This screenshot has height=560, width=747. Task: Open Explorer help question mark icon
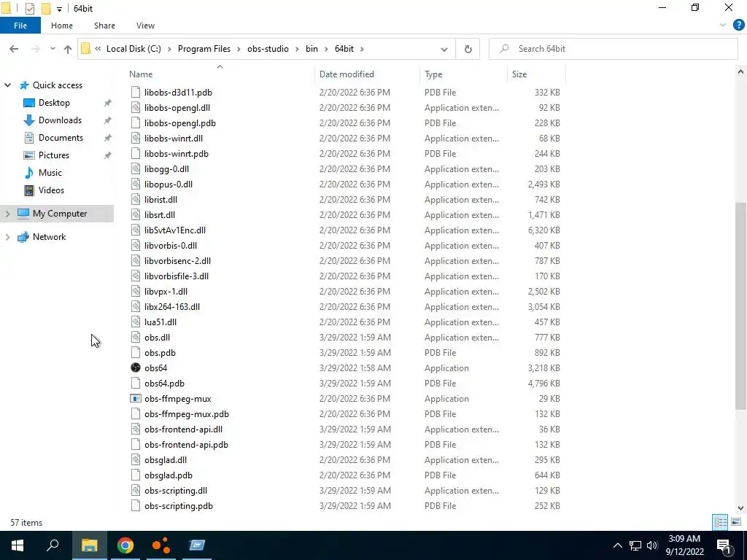(738, 26)
